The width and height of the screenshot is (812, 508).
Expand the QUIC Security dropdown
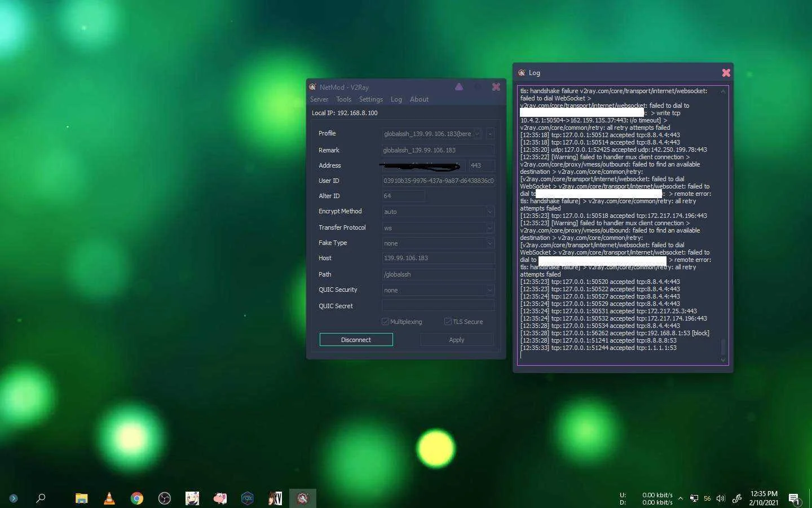(489, 290)
